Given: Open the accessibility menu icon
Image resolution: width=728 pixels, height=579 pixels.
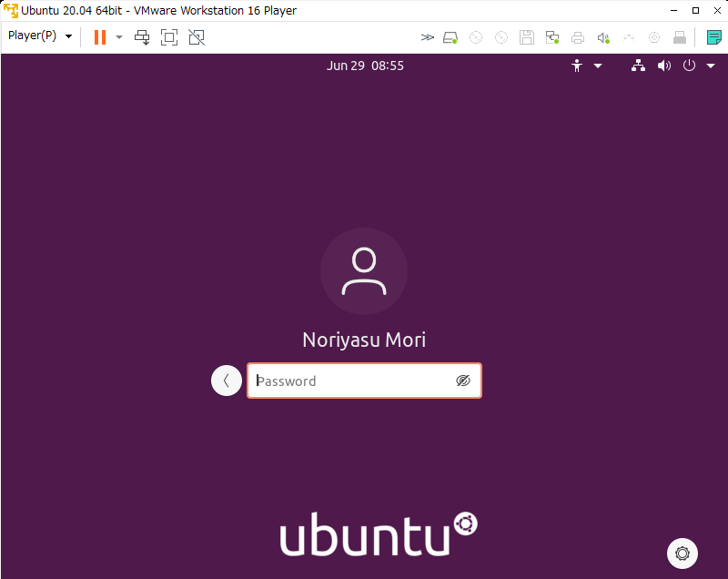Looking at the screenshot, I should [x=577, y=66].
